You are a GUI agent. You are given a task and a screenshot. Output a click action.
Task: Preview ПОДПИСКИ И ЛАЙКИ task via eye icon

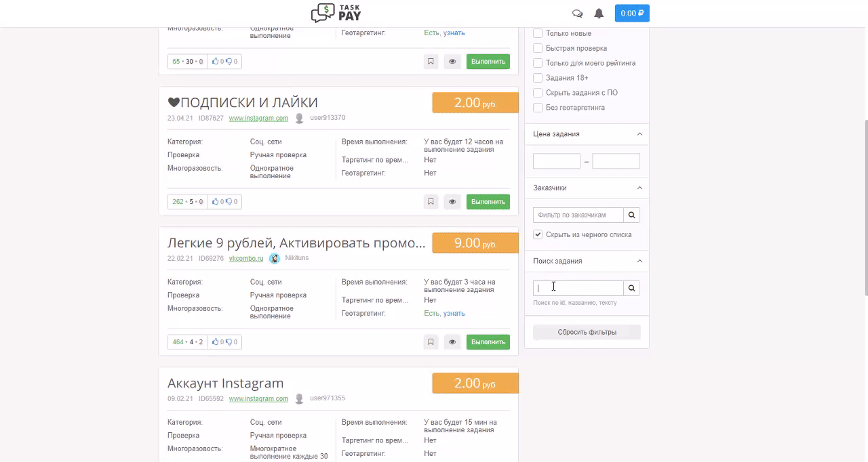coord(452,201)
